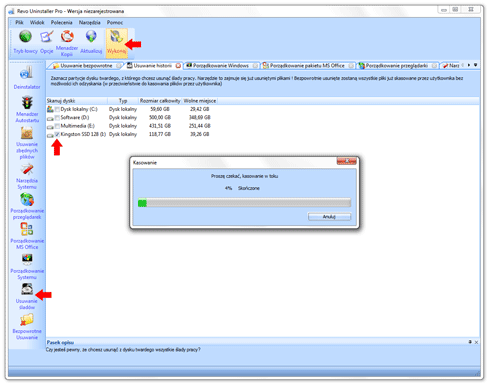Click free space 251,44 GB value
Image resolution: width=490 pixels, height=386 pixels.
[x=200, y=126]
